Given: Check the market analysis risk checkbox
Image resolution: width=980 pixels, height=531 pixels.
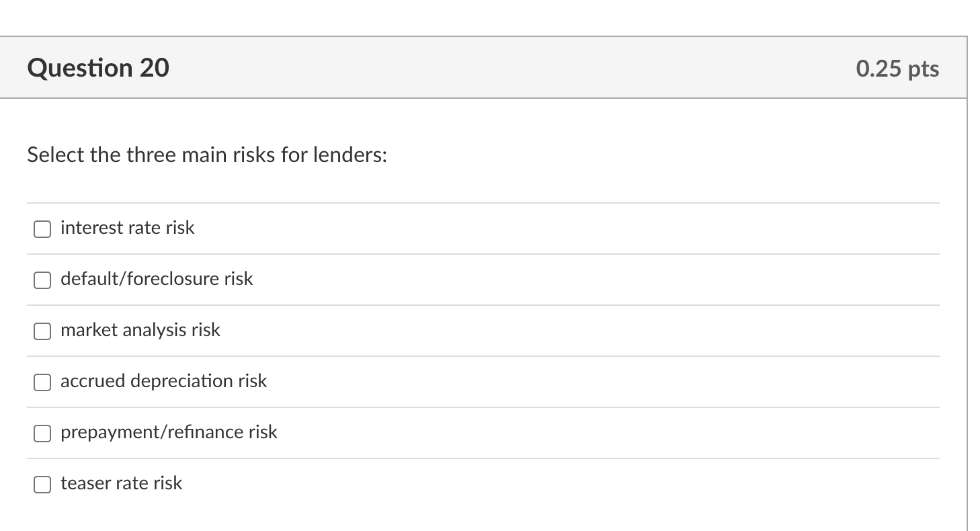Looking at the screenshot, I should tap(42, 331).
